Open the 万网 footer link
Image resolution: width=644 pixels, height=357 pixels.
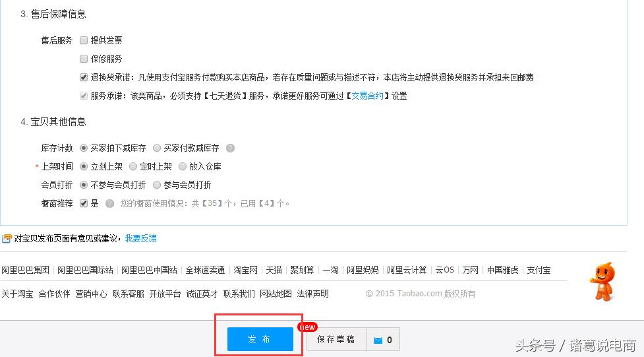pos(470,270)
